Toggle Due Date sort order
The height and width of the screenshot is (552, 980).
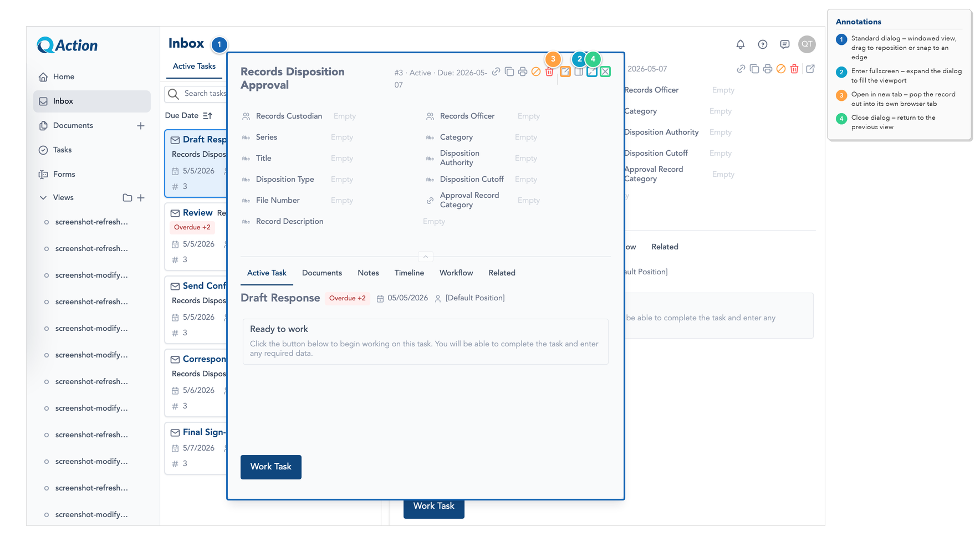coord(207,116)
